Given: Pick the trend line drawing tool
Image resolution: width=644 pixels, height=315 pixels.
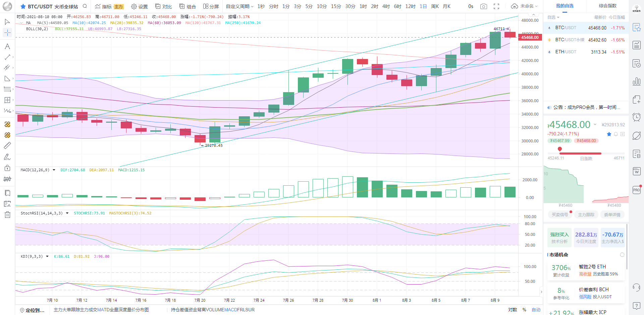Looking at the screenshot, I should click(x=7, y=57).
